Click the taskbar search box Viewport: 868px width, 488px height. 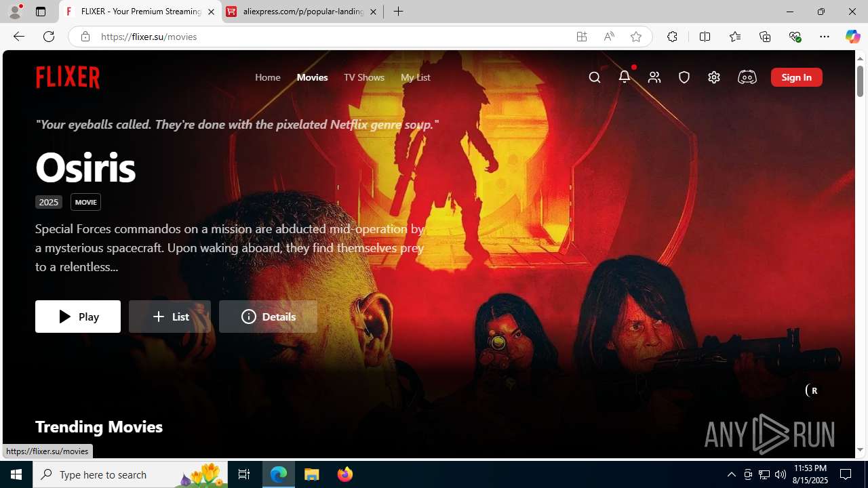coord(131,474)
